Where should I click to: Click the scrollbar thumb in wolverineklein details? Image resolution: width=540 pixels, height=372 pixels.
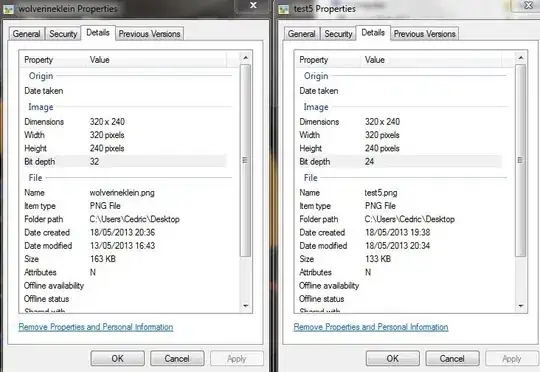[245, 160]
